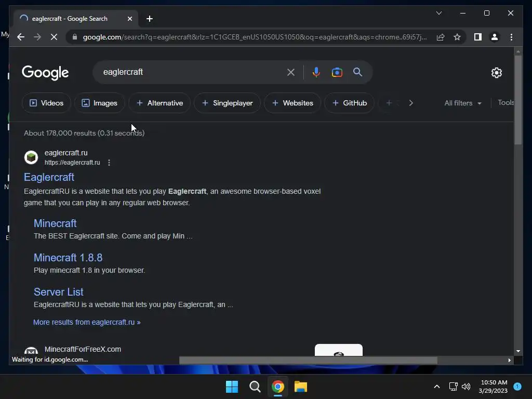This screenshot has height=399, width=532.
Task: Start a voice search with microphone
Action: pos(316,72)
